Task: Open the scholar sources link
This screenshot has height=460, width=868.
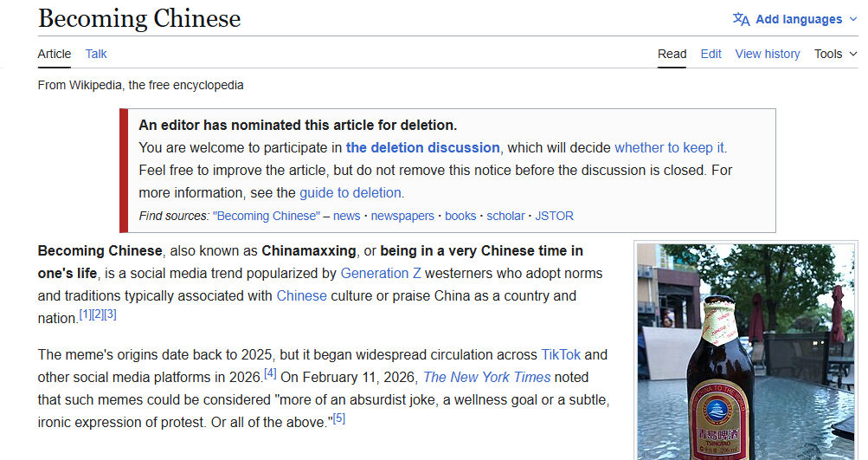Action: [x=505, y=216]
